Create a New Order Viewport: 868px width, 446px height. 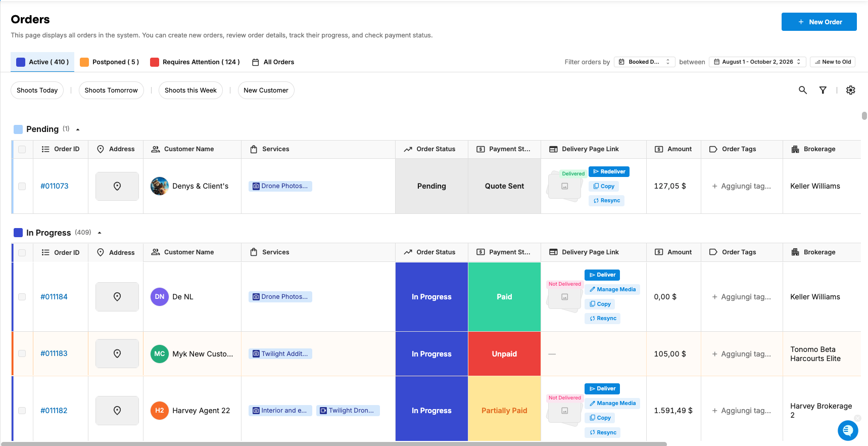tap(819, 22)
